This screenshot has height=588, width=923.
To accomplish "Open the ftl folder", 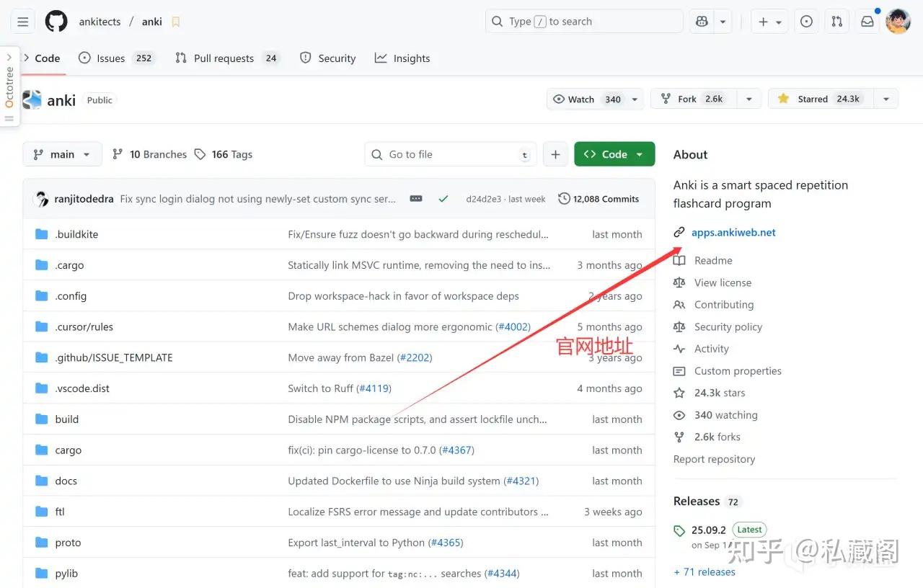I will pyautogui.click(x=60, y=512).
